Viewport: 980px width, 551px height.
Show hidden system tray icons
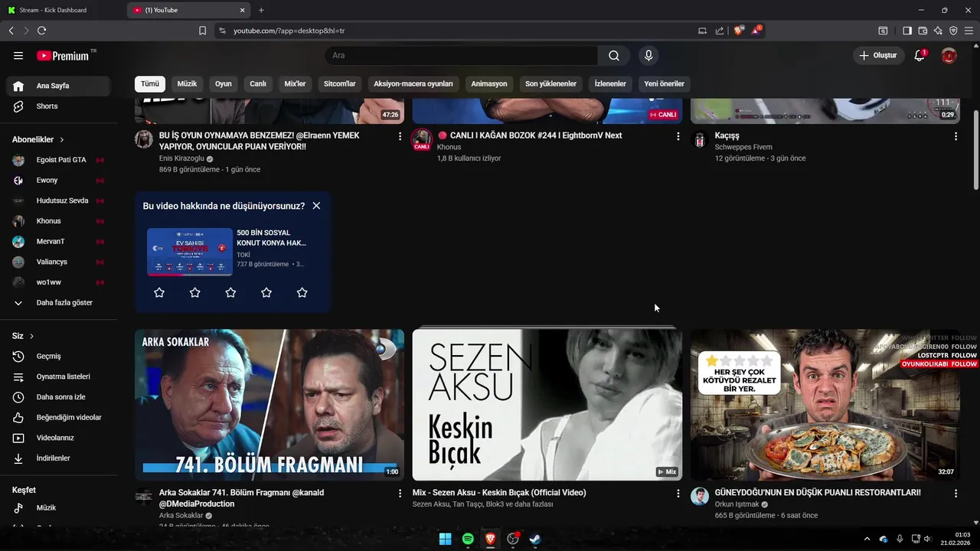click(867, 539)
